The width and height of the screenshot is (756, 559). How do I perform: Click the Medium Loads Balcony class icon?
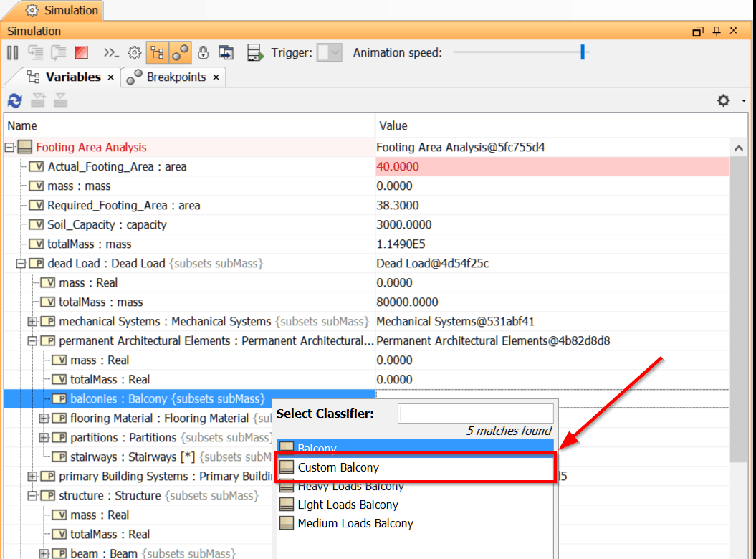(x=287, y=523)
